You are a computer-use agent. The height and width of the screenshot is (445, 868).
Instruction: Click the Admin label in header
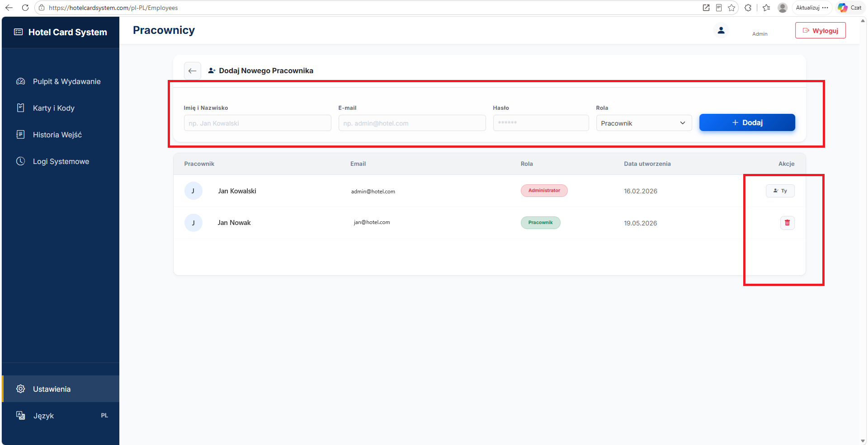pyautogui.click(x=759, y=34)
